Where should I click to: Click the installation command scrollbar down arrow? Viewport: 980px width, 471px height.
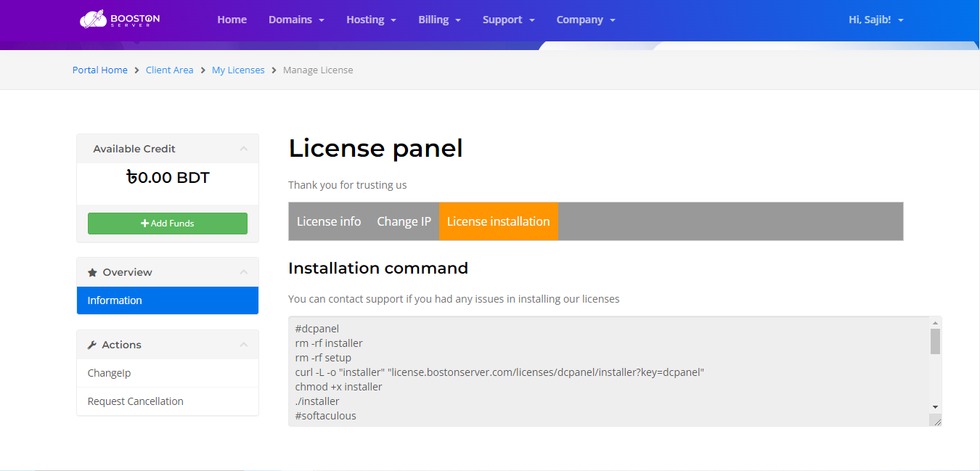point(935,407)
